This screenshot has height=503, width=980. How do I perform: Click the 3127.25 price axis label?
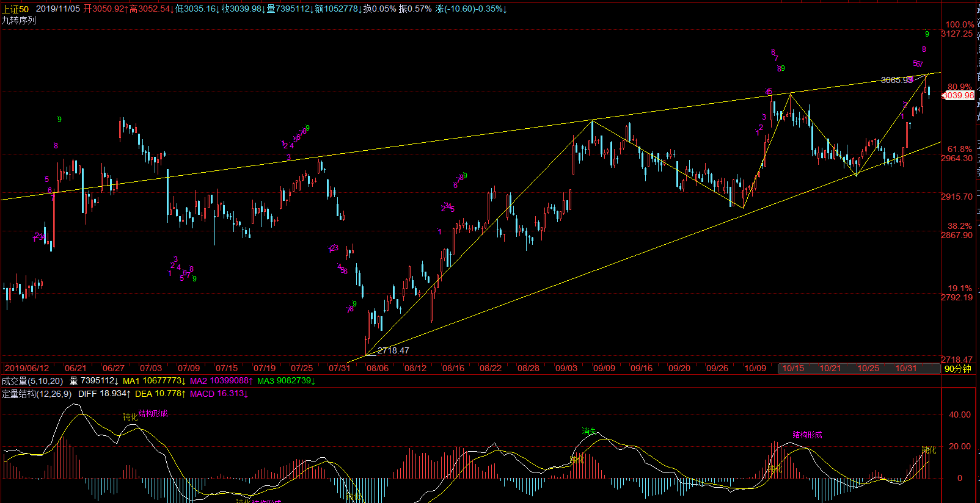(x=957, y=34)
